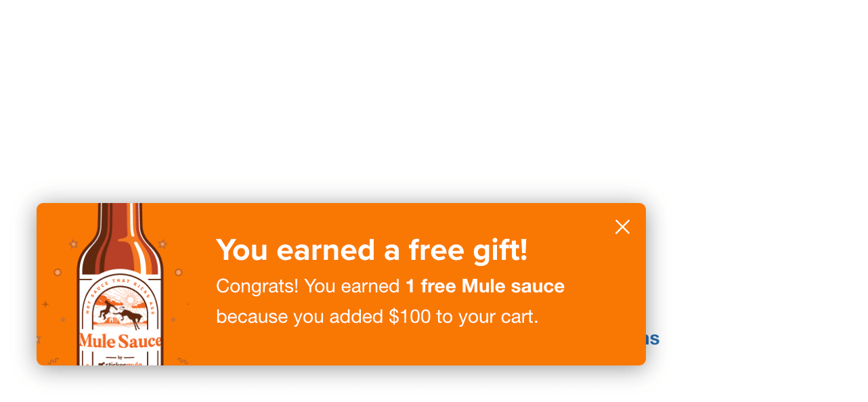The image size is (868, 402).
Task: Click the squiggle decoration left of the bottle base
Action: (54, 361)
